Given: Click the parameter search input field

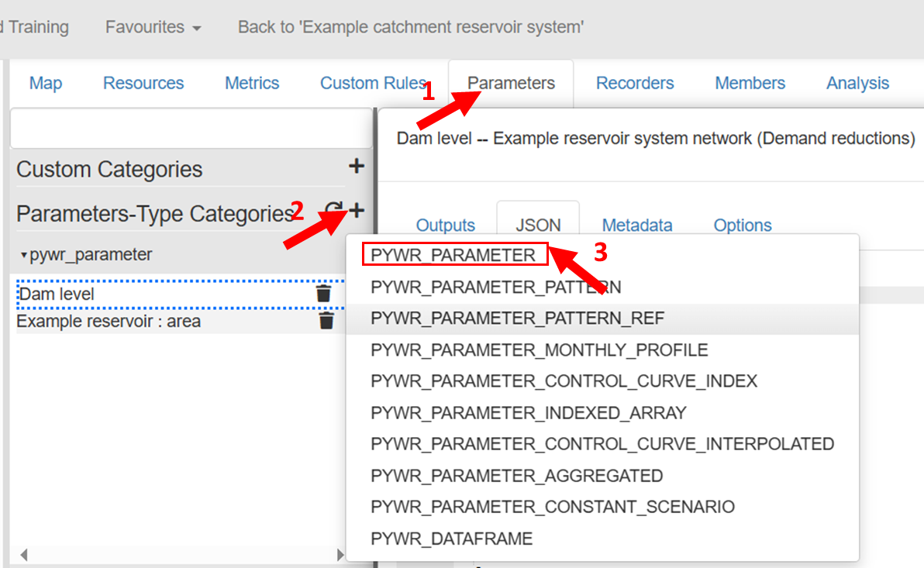Looking at the screenshot, I should tap(191, 129).
